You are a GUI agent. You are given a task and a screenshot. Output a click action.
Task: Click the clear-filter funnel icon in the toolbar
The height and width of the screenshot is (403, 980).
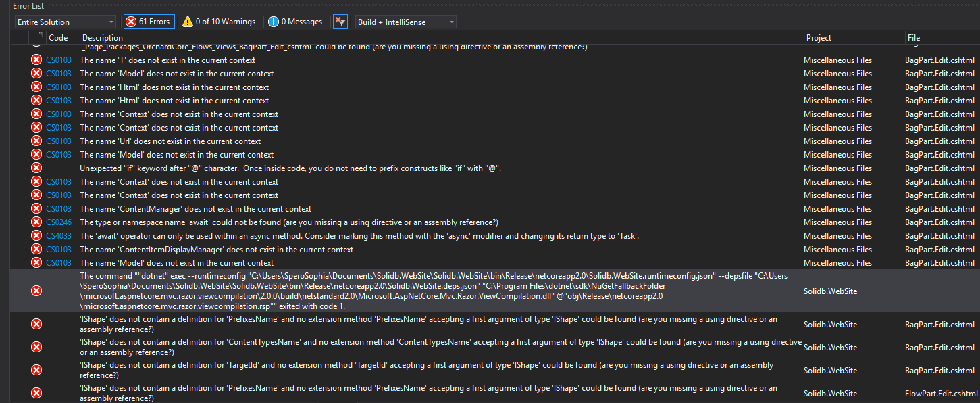340,22
